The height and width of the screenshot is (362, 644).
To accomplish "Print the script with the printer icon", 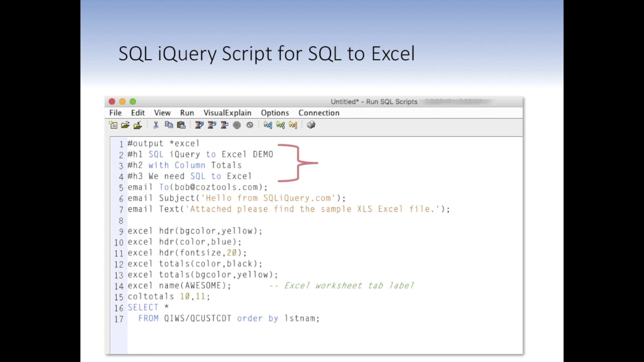I will [x=311, y=125].
